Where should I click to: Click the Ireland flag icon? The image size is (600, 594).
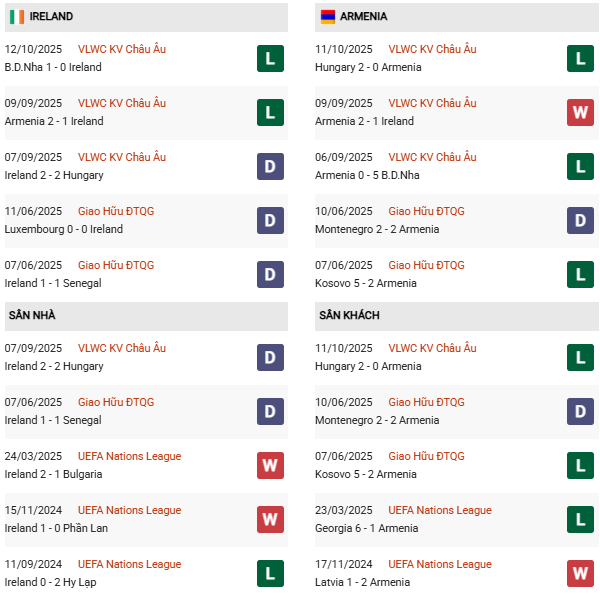click(16, 17)
